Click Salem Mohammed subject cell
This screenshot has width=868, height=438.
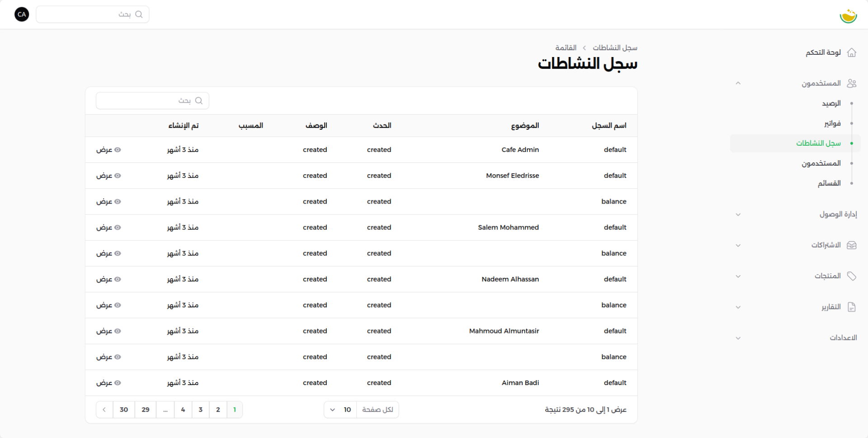click(x=508, y=228)
